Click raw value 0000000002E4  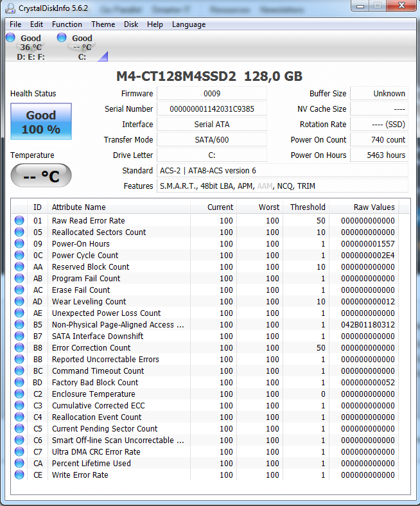pyautogui.click(x=368, y=256)
